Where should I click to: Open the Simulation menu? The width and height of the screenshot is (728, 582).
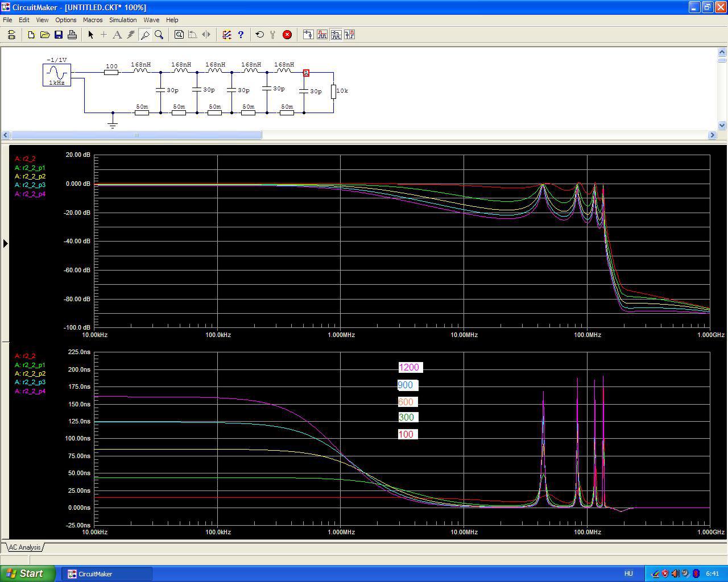coord(123,20)
